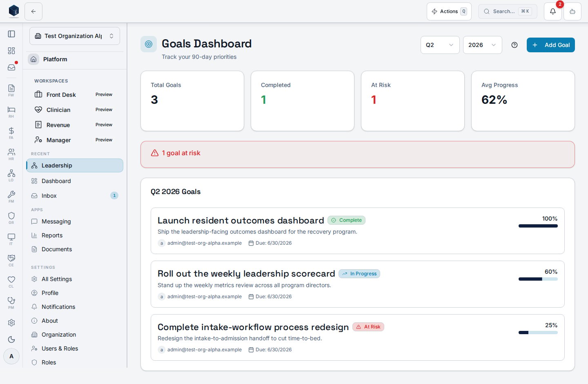588x384 pixels.
Task: Open the inbox tray icon in rail
Action: click(x=11, y=67)
